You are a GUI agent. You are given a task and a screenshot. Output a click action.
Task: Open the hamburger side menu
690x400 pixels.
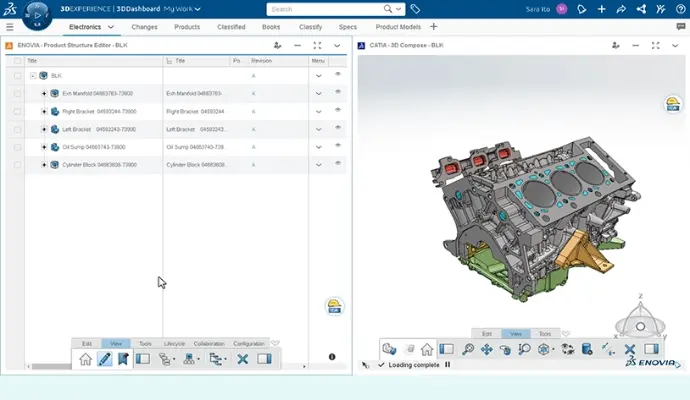(10, 27)
